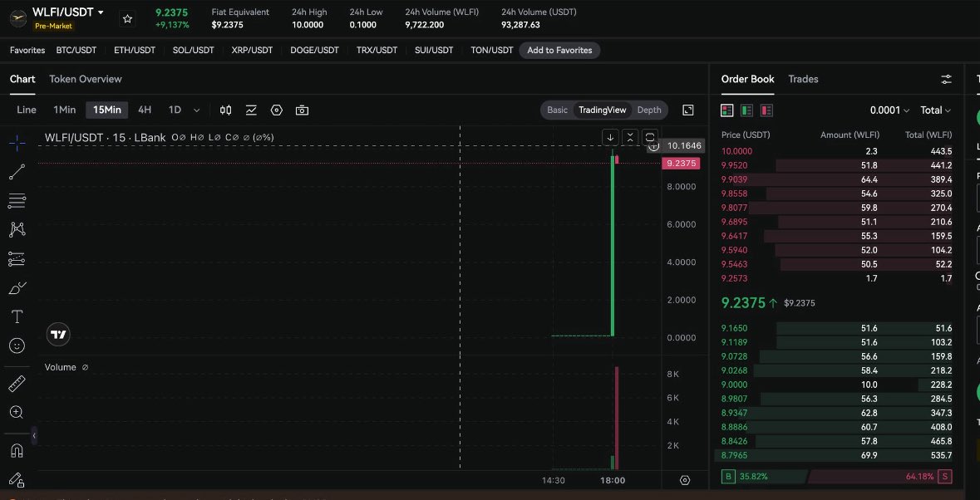Open the candlestick chart style menu
980x500 pixels.
(x=225, y=110)
